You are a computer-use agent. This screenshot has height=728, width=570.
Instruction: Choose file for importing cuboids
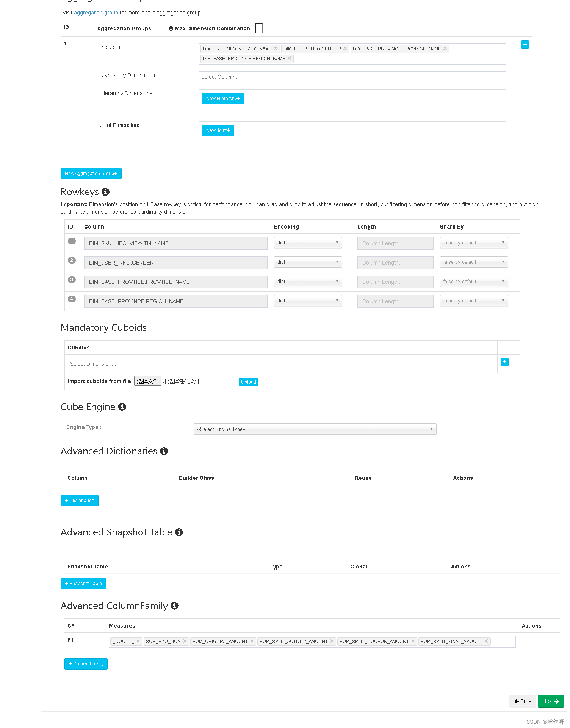pyautogui.click(x=148, y=381)
